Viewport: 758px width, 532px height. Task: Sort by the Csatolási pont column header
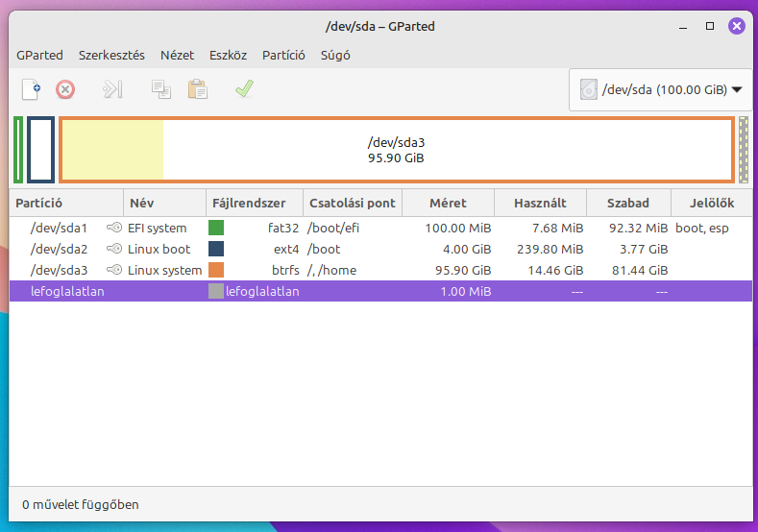[x=353, y=203]
